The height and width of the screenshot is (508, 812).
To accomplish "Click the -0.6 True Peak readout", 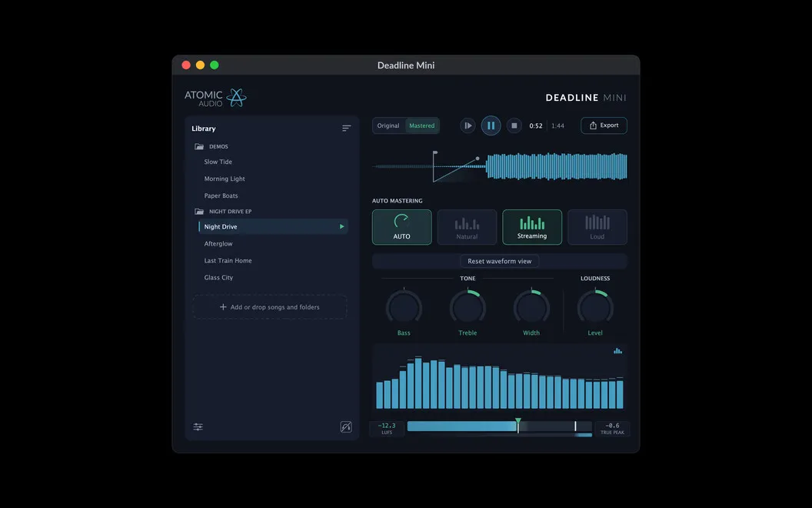I will pos(612,428).
